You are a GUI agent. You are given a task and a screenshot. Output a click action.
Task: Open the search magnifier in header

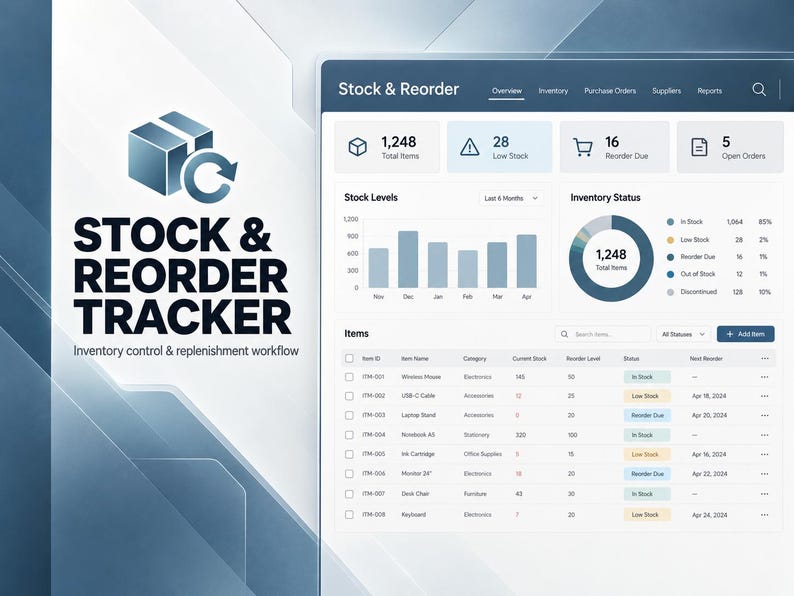(x=759, y=90)
